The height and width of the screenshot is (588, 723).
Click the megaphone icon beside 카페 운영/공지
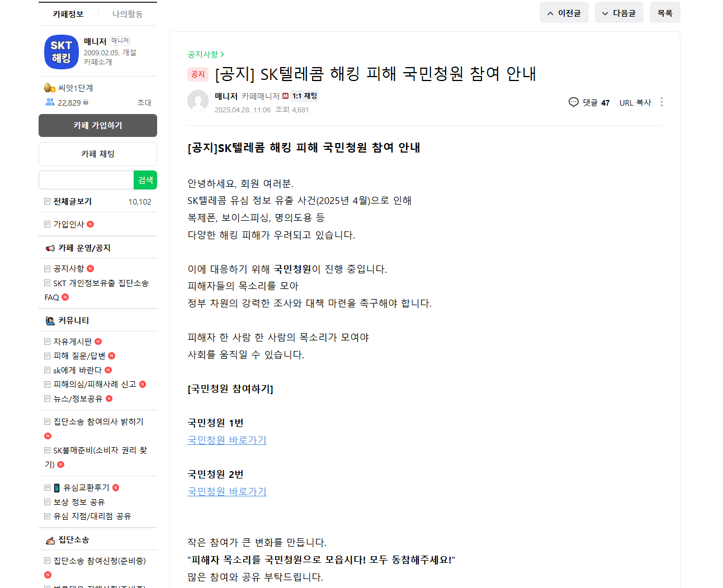50,248
